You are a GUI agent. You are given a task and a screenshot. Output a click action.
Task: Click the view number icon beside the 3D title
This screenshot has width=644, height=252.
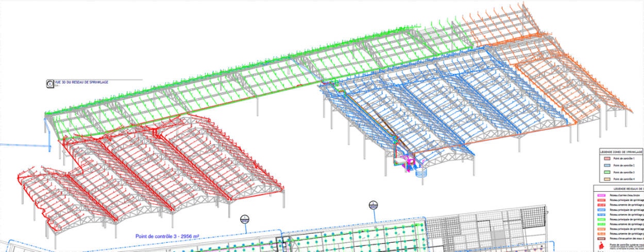50,83
